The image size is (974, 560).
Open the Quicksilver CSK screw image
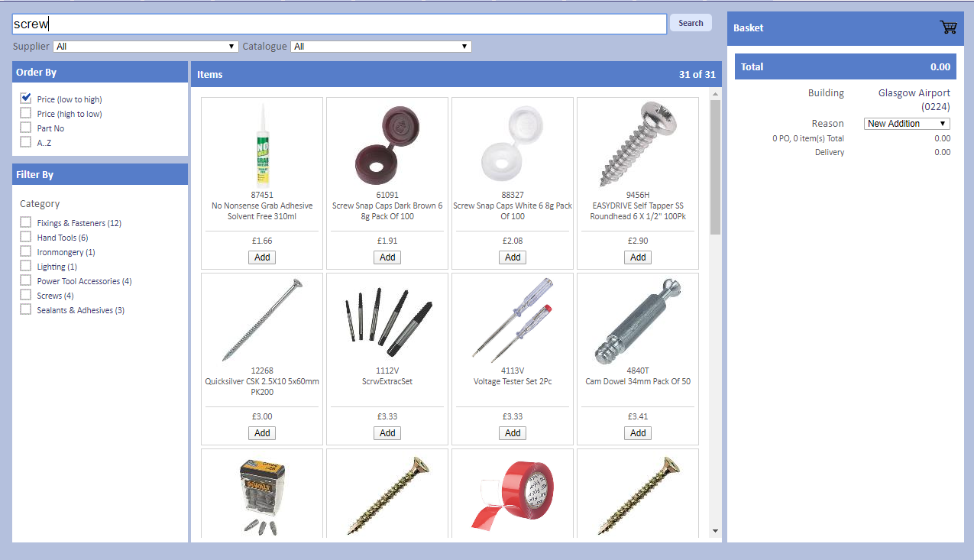coord(262,319)
